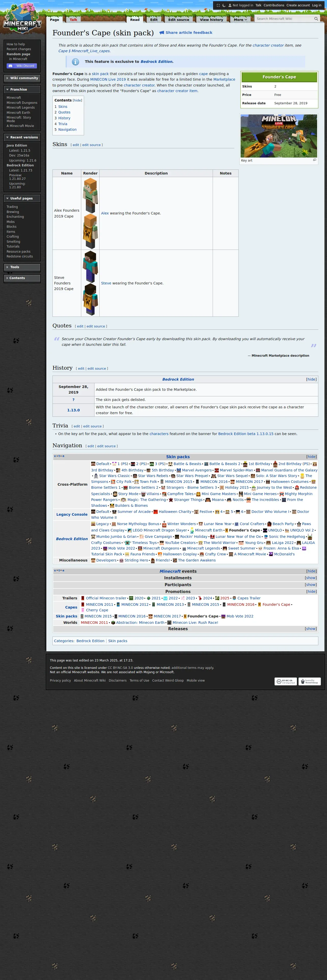327x980 pixels.
Task: Open the More dropdown menu
Action: click(x=240, y=20)
